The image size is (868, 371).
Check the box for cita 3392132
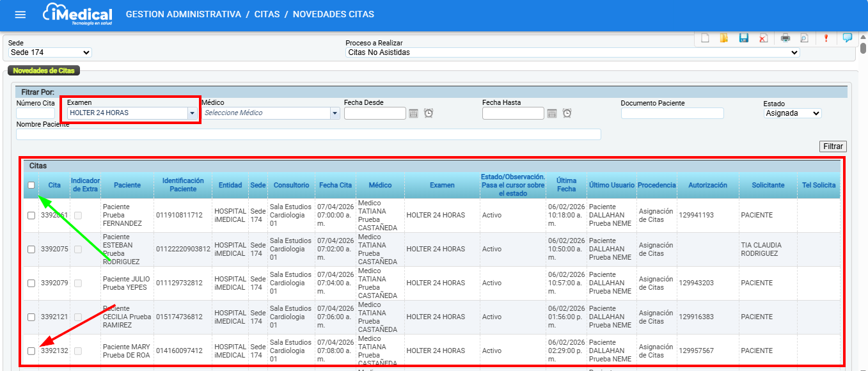click(31, 351)
